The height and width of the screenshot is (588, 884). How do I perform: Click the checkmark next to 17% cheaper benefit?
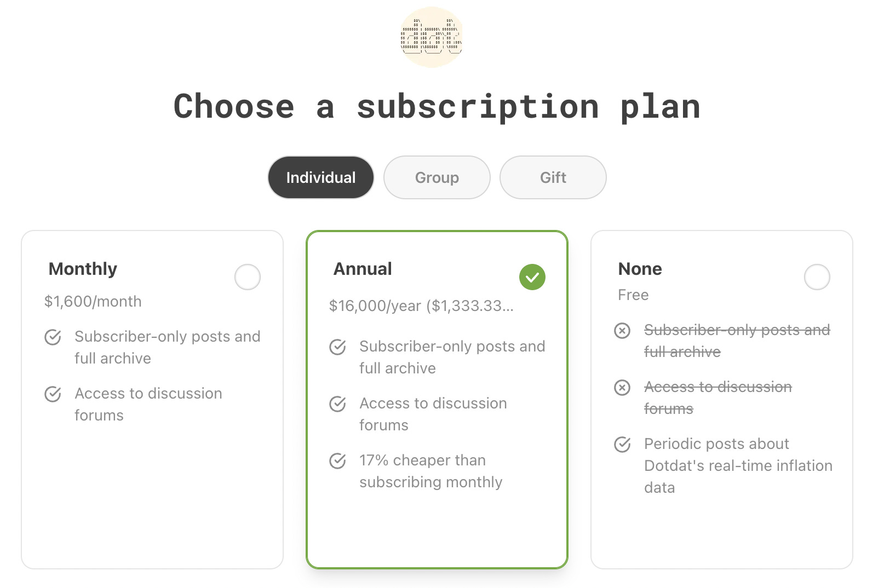[336, 461]
